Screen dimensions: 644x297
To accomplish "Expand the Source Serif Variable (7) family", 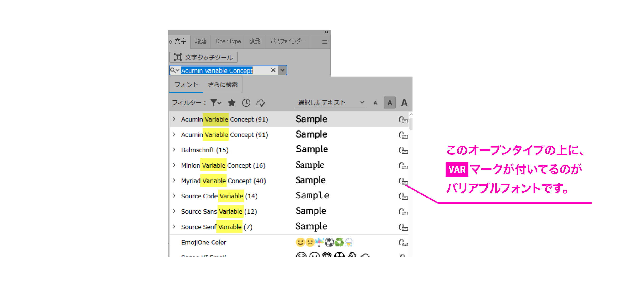I will 174,227.
